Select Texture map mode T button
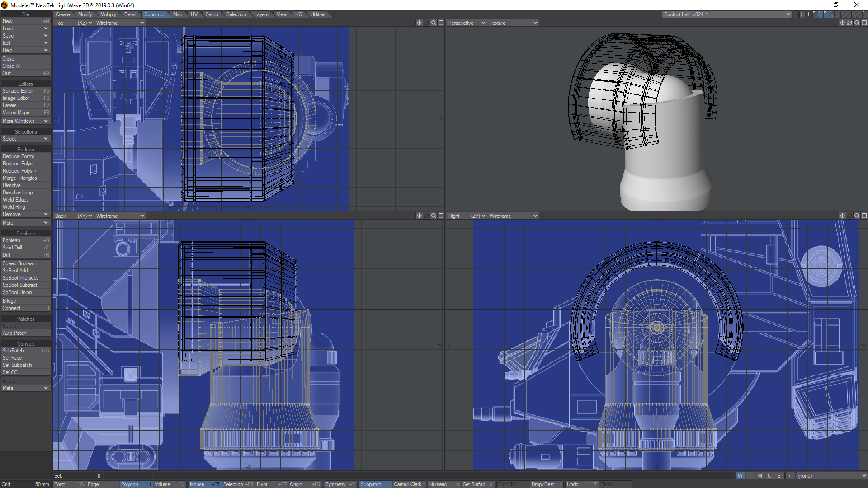This screenshot has height=488, width=868. (750, 476)
